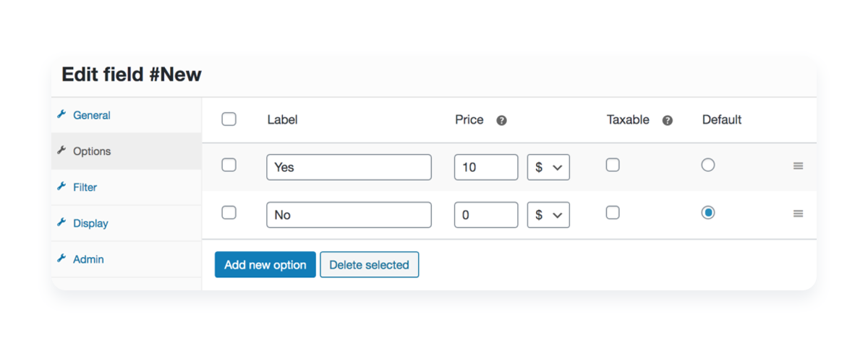
Task: Open the price type dropdown on the Yes row
Action: [x=548, y=167]
